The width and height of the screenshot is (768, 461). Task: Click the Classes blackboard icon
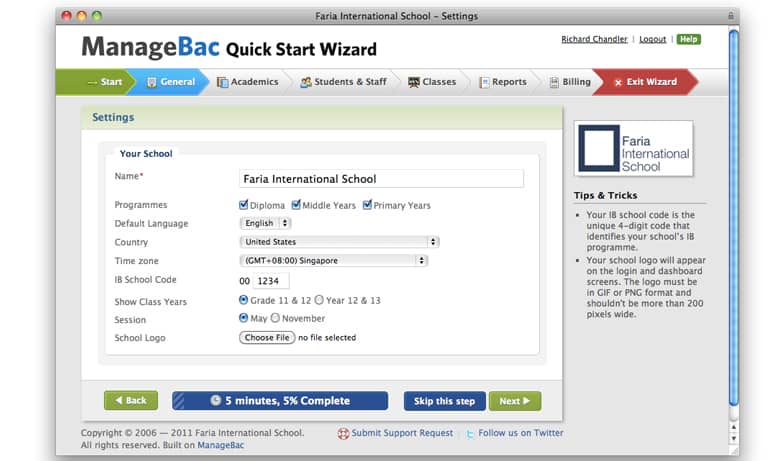[x=414, y=82]
